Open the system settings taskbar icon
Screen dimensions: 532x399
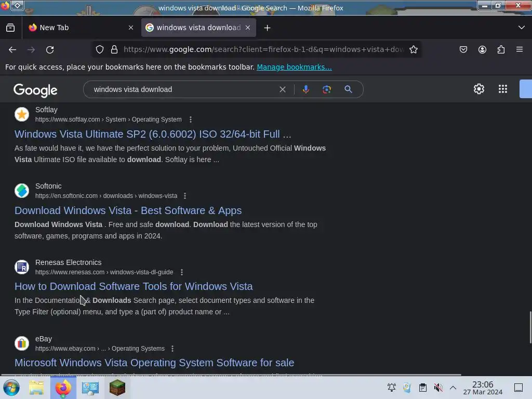tap(90, 388)
